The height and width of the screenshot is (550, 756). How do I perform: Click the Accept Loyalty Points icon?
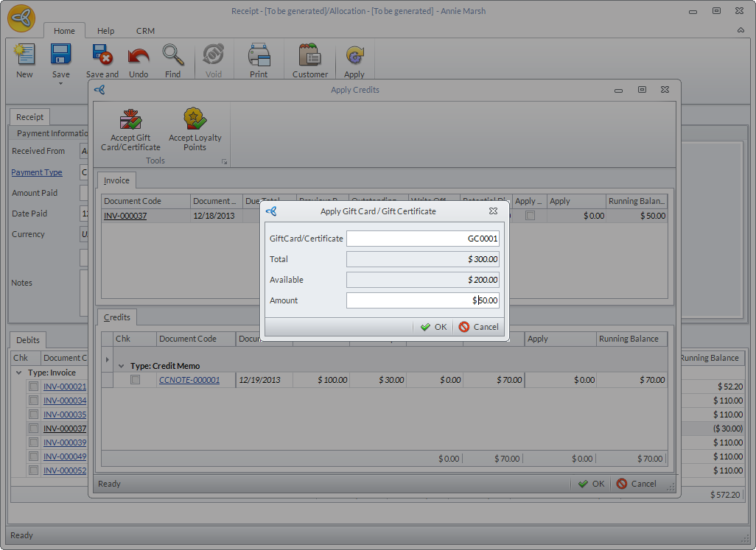(x=195, y=120)
